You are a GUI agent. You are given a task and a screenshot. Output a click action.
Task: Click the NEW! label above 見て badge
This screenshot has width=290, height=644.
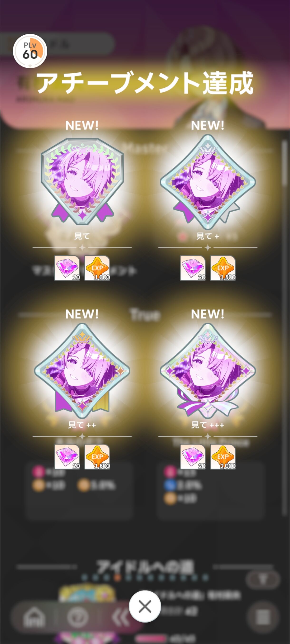click(82, 125)
